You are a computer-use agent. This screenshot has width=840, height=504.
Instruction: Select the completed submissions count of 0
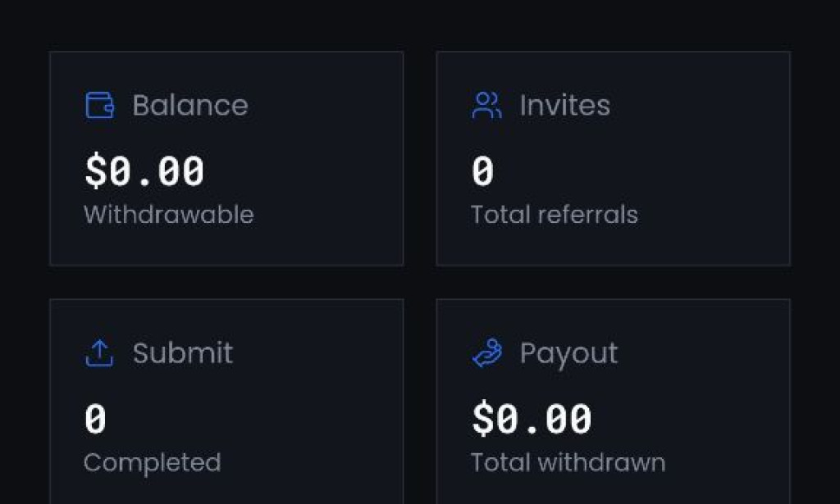pos(96,418)
